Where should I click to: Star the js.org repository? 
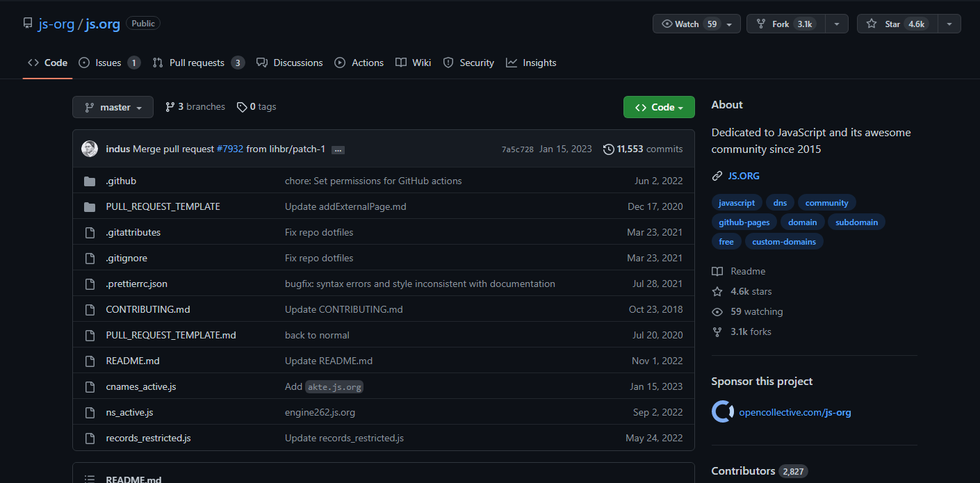pyautogui.click(x=897, y=24)
